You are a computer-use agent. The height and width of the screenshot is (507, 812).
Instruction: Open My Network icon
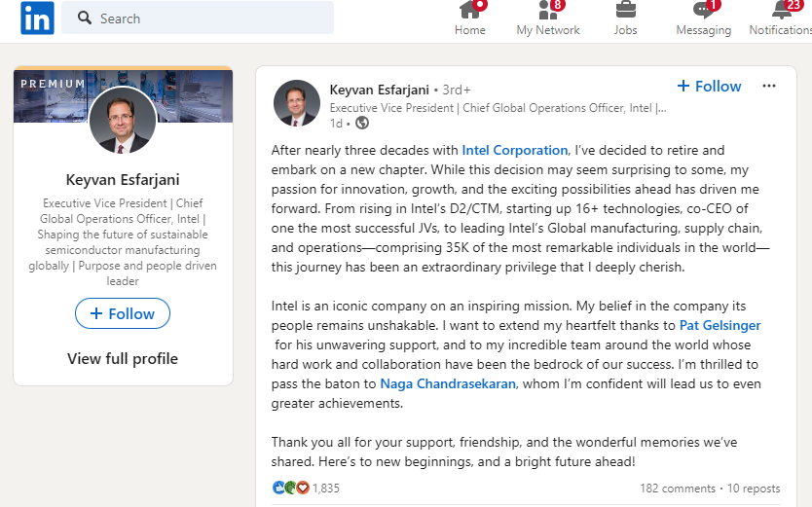point(548,11)
